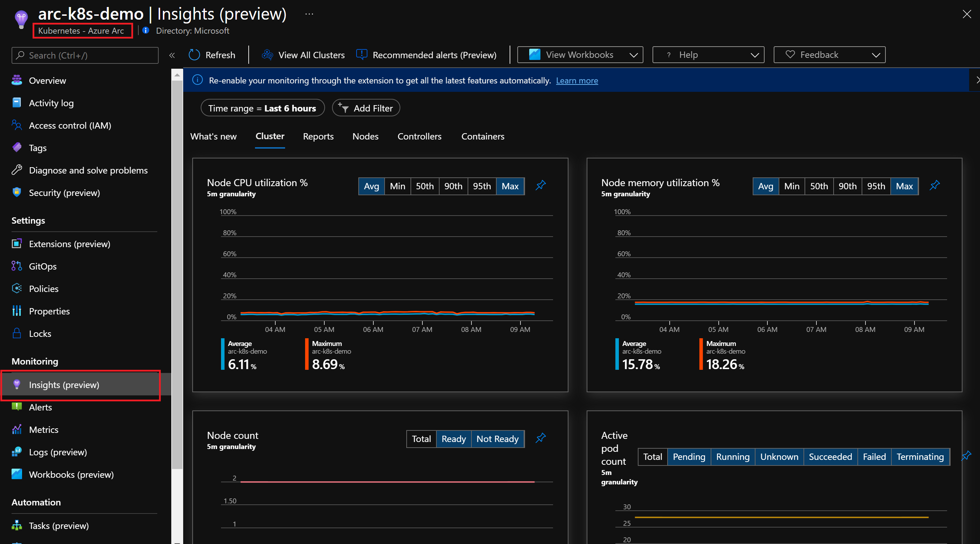Open the Feedback dropdown
Image resolution: width=980 pixels, height=544 pixels.
tap(829, 54)
